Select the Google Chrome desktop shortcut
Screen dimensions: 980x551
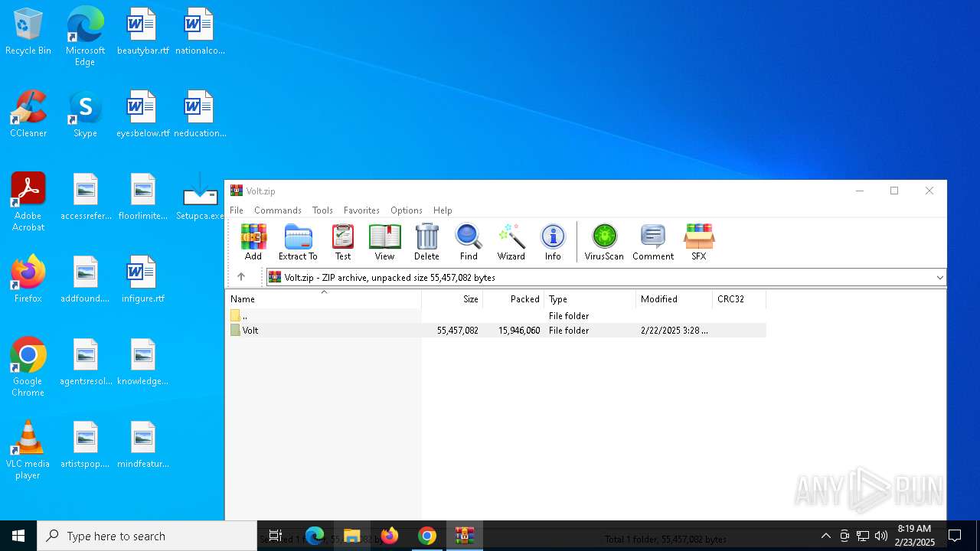(28, 367)
